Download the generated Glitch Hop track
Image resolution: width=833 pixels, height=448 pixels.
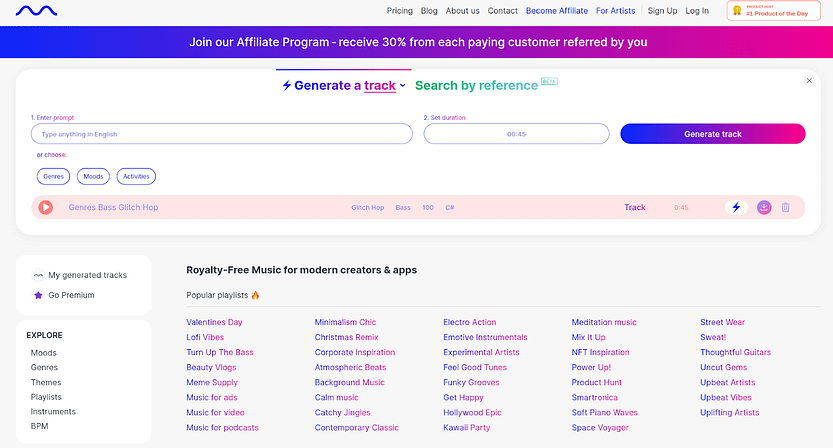[x=764, y=207]
